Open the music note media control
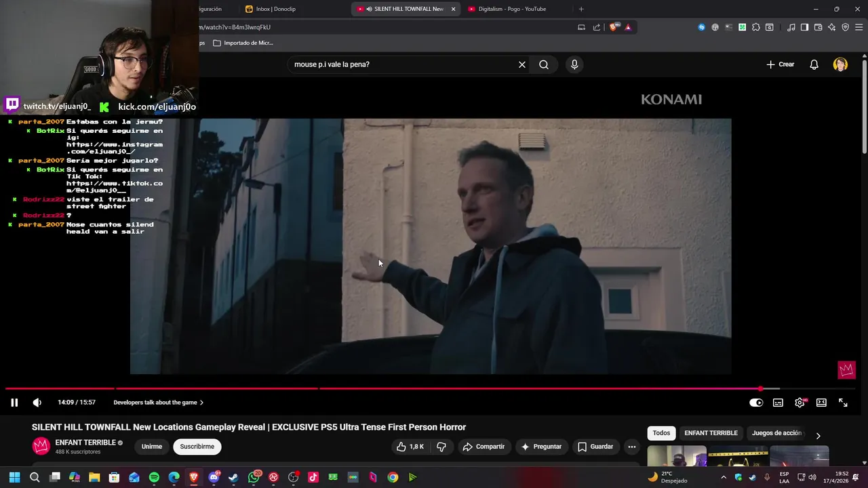This screenshot has height=488, width=868. tap(791, 27)
